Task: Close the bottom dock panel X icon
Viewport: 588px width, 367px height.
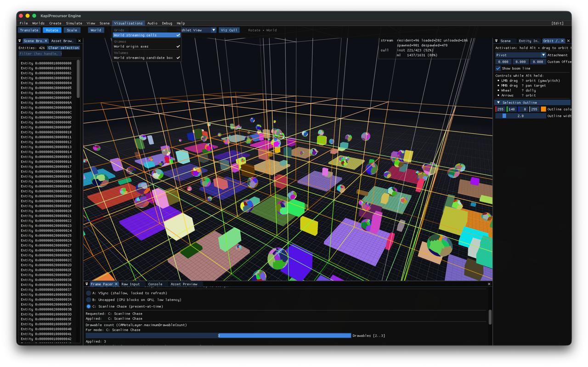Action: [489, 284]
